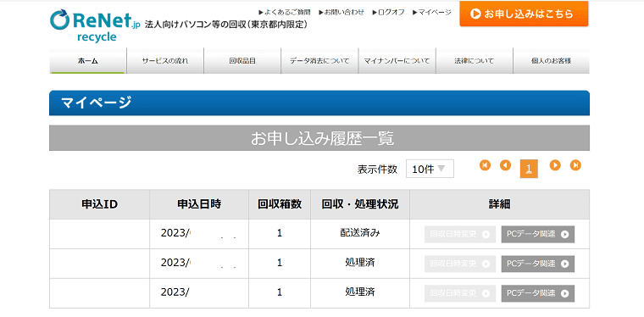This screenshot has height=317, width=644.
Task: Select the サービスの流れ tab
Action: point(165,61)
